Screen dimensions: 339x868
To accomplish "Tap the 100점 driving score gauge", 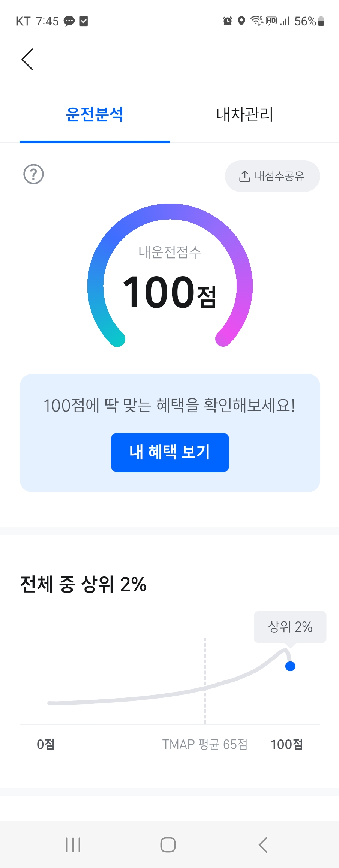I will pos(170,275).
